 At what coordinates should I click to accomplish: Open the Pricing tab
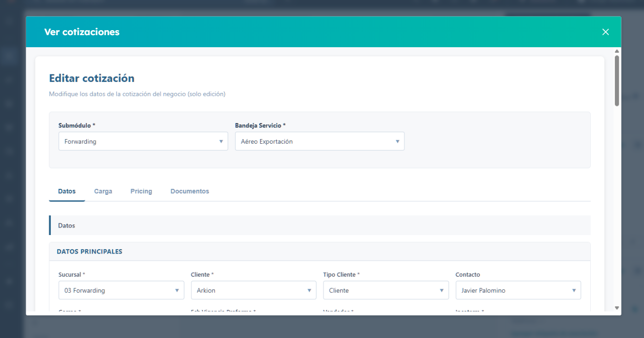(141, 191)
